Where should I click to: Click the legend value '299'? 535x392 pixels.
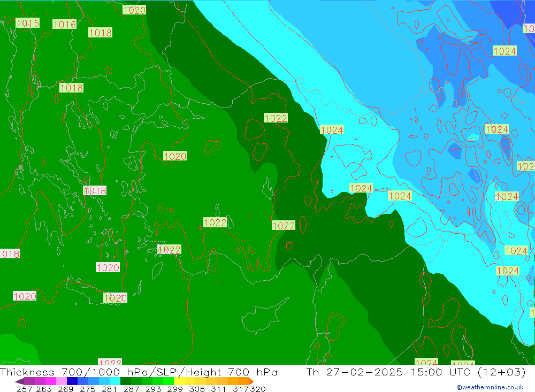[x=175, y=389]
